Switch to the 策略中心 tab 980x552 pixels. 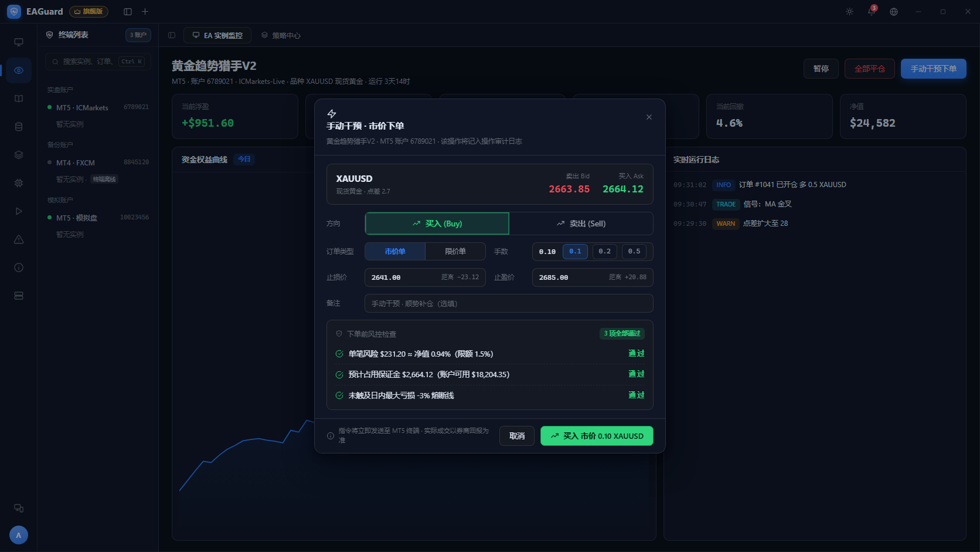point(281,35)
